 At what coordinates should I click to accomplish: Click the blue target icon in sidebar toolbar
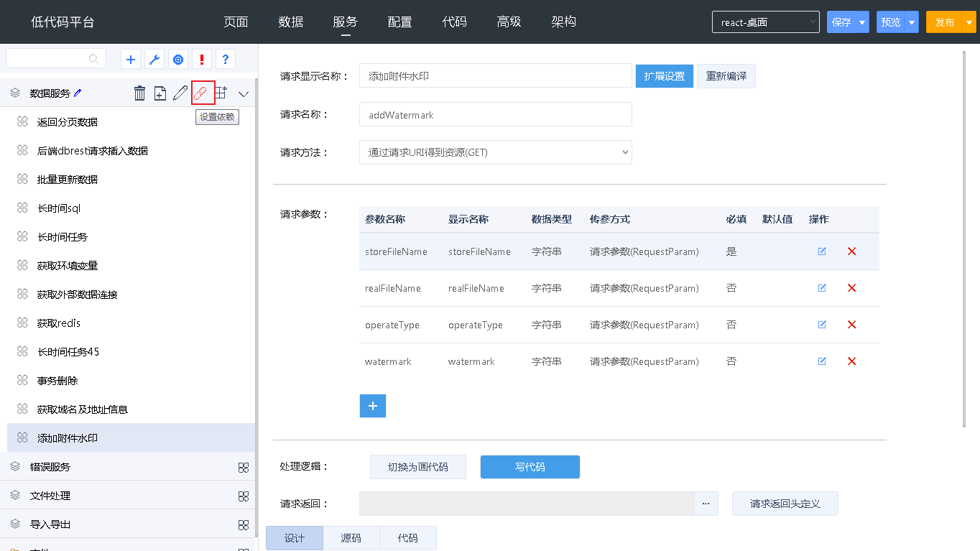point(178,60)
